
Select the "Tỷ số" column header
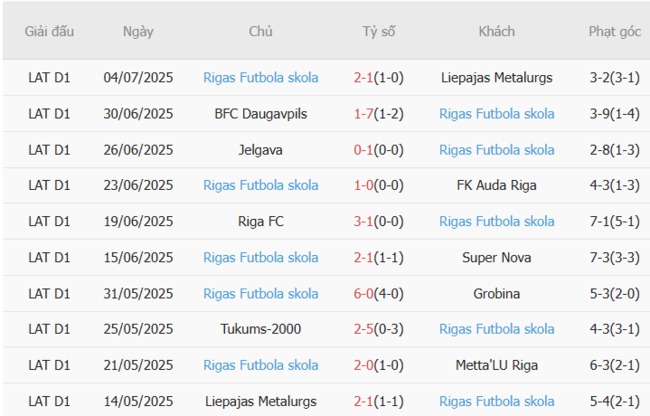(x=378, y=31)
